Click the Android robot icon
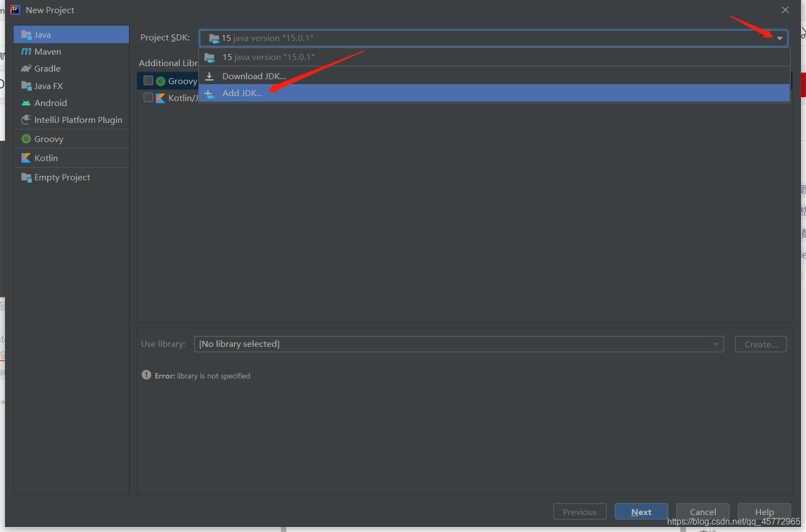Image resolution: width=806 pixels, height=532 pixels. [26, 103]
